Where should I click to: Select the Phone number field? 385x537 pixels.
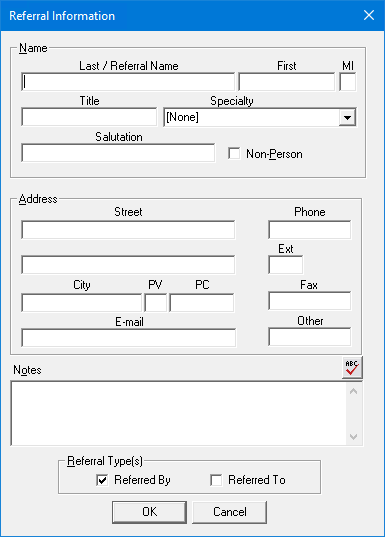pos(310,230)
